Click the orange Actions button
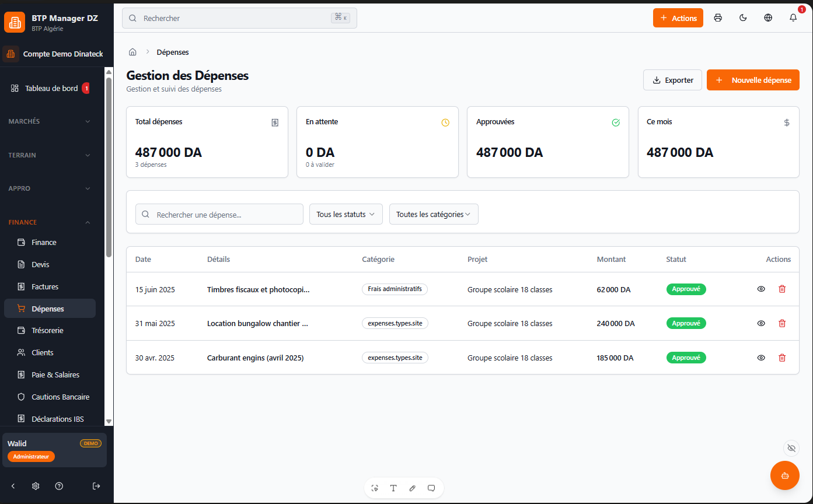 click(x=678, y=18)
